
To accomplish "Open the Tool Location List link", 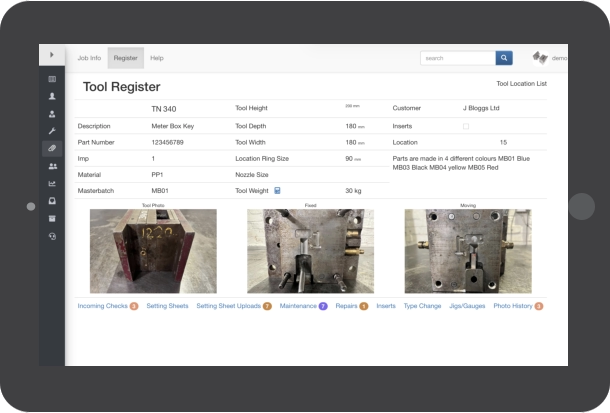I will tap(521, 84).
